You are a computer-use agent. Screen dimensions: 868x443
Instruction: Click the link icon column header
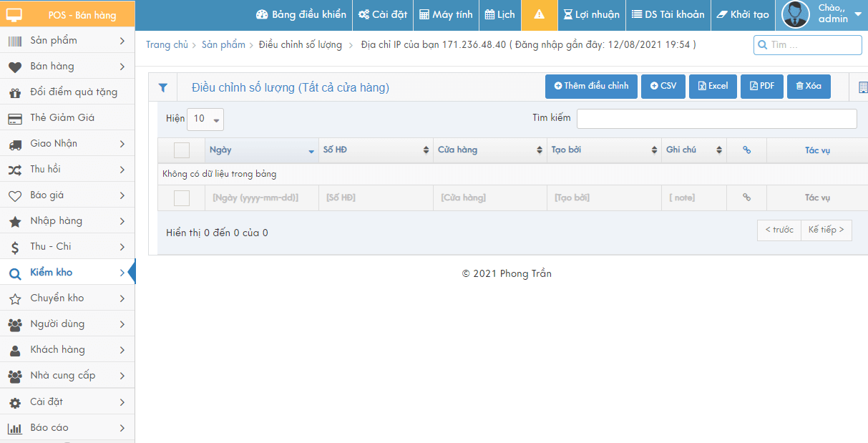[746, 150]
